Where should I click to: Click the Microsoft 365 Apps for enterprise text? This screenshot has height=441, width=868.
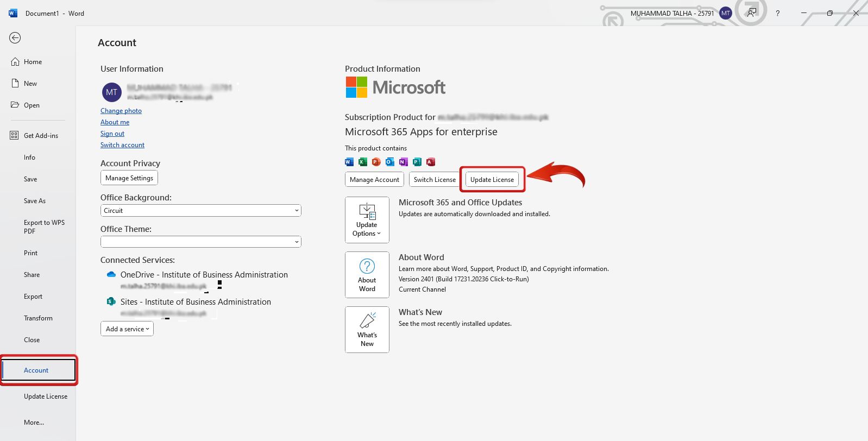click(421, 132)
